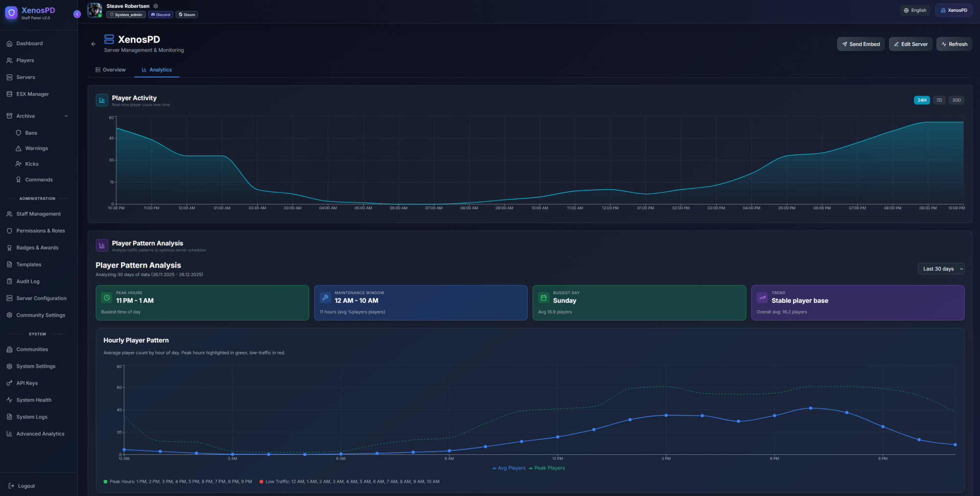The height and width of the screenshot is (496, 980).
Task: Collapse the sidebar with the purple chevron button
Action: tap(77, 14)
